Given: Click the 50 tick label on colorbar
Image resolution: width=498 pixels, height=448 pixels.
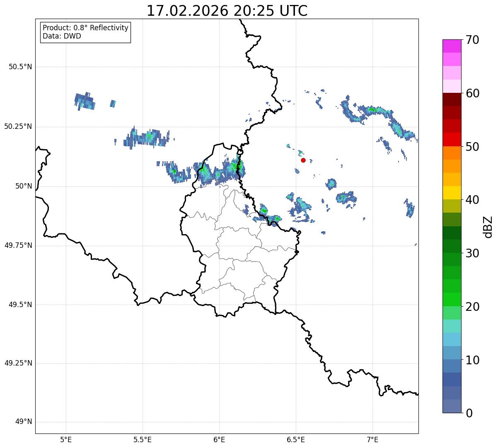Looking at the screenshot, I should pos(472,147).
